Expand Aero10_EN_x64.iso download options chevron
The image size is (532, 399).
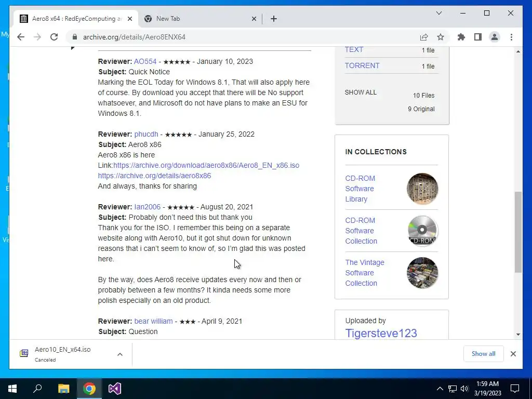(x=120, y=354)
